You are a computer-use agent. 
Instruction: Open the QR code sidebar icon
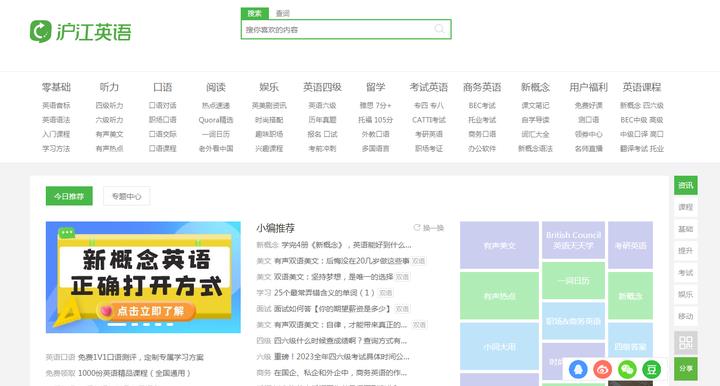[686, 342]
